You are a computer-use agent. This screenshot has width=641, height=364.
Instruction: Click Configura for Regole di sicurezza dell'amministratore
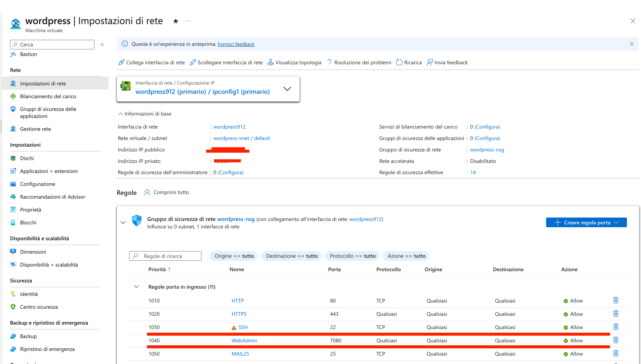coord(230,173)
